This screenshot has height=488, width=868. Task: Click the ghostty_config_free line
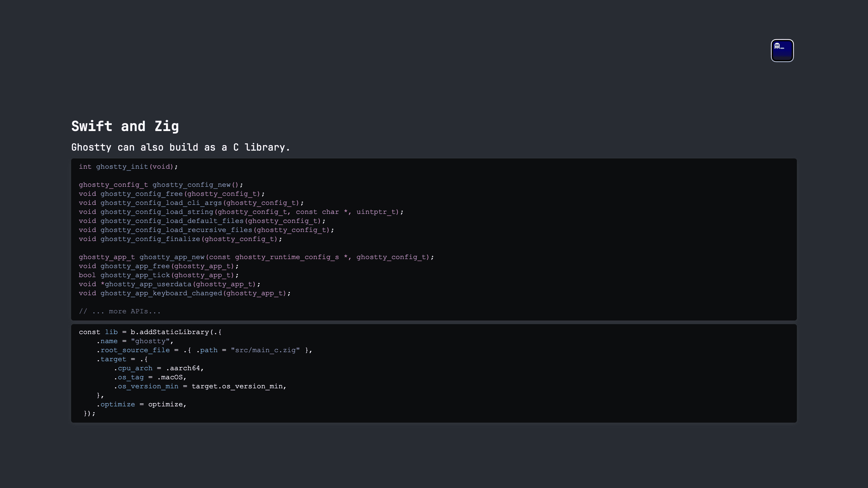tap(171, 194)
